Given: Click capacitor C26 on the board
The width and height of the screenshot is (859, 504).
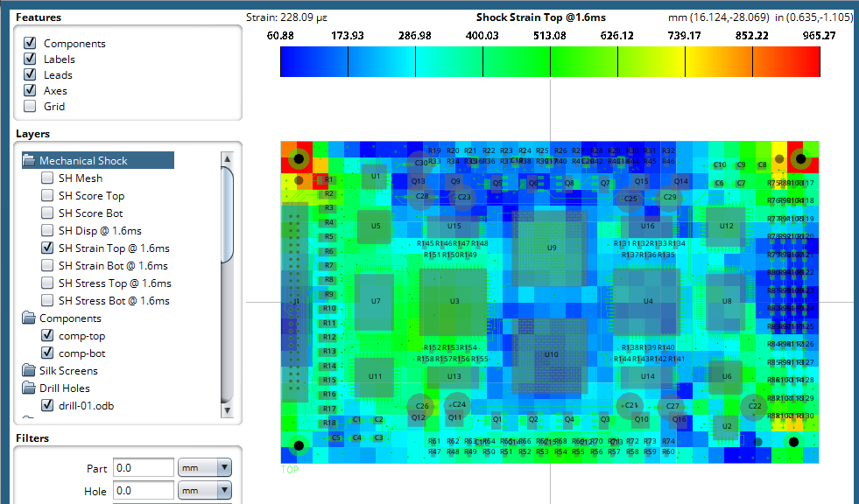Looking at the screenshot, I should point(421,406).
